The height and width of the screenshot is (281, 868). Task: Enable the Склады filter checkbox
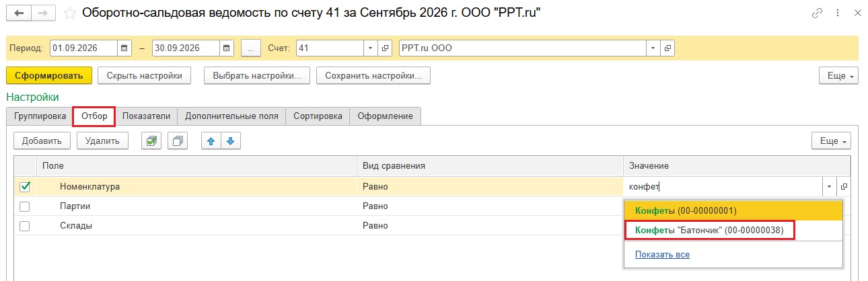(25, 226)
